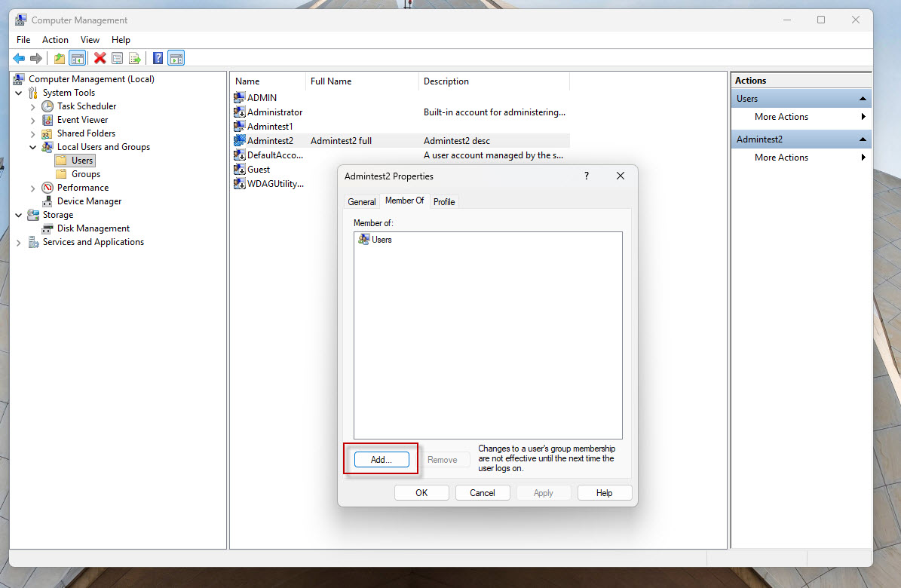This screenshot has height=588, width=901.
Task: Expand the Shared Folders tree node
Action: point(32,134)
